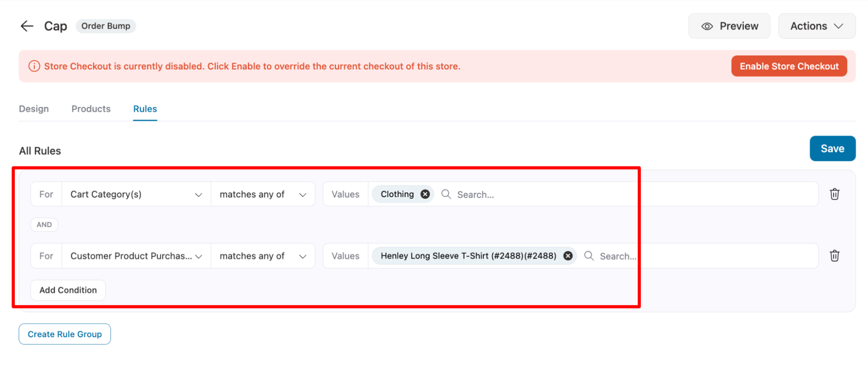The height and width of the screenshot is (389, 868).
Task: Expand the Actions dropdown menu
Action: coord(817,26)
